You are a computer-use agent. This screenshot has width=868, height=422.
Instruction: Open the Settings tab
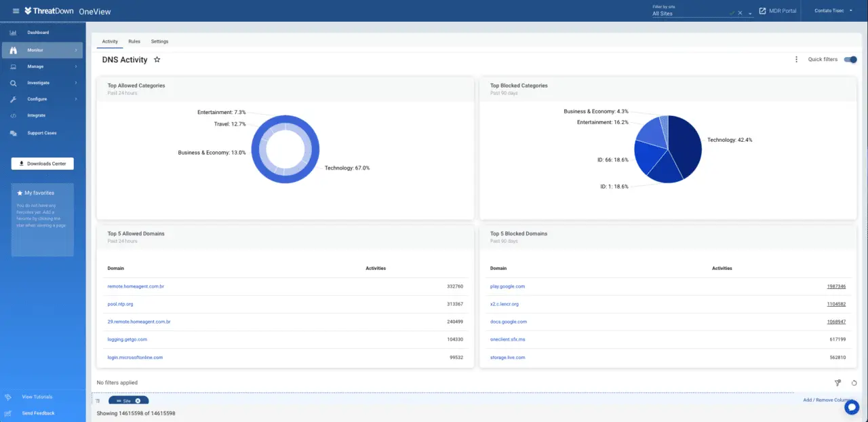click(x=159, y=41)
